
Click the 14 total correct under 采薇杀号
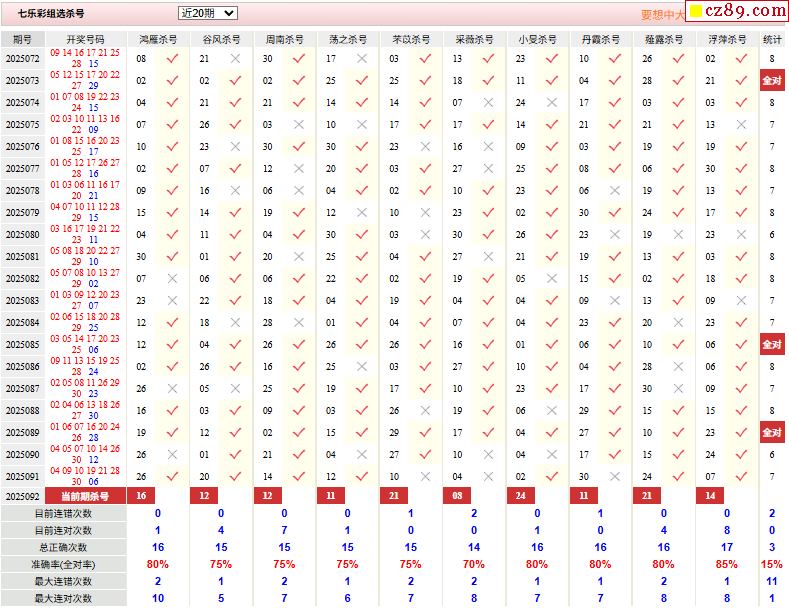point(474,547)
